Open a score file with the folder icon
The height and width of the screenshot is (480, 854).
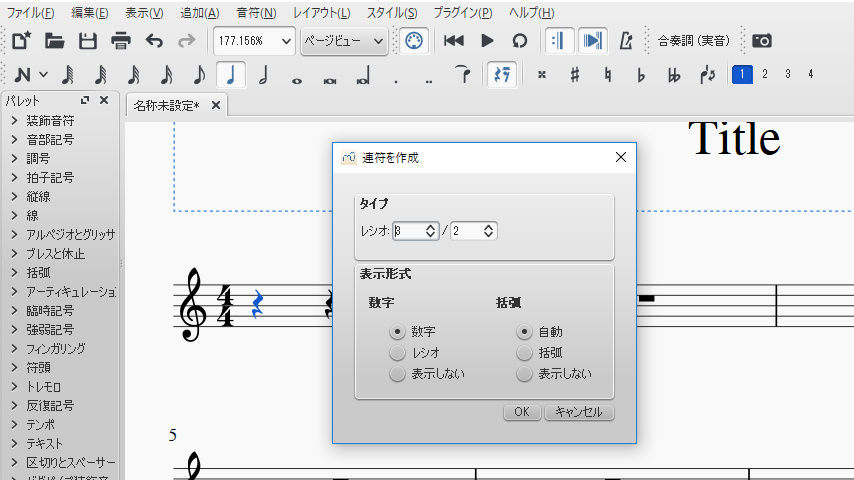54,41
